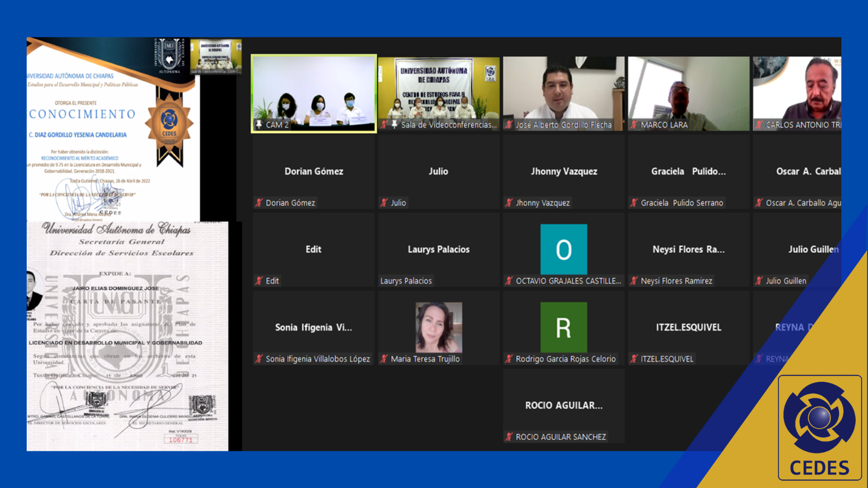The image size is (868, 488).
Task: Click muted mic icon beside José Alberto Gordillo
Action: 509,125
